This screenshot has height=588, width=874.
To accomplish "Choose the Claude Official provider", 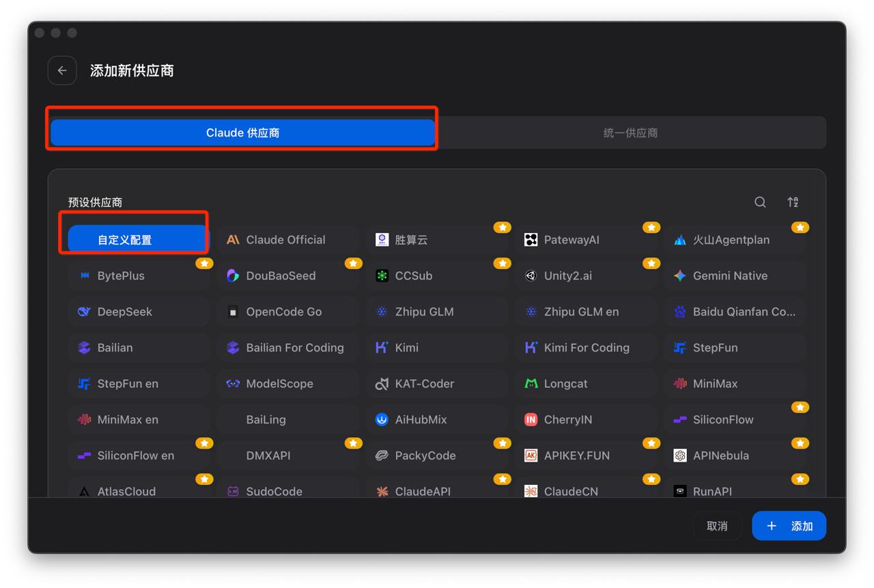I will [287, 240].
